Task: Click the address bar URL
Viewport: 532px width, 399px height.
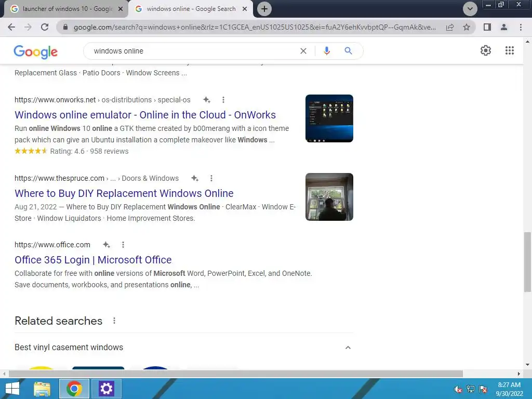Action: (x=255, y=27)
